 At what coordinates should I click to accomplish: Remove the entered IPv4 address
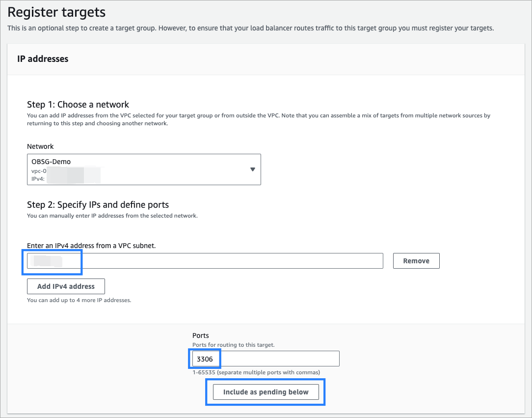(x=416, y=261)
